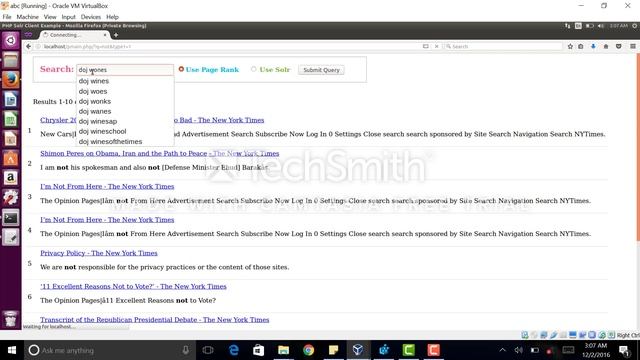Image resolution: width=640 pixels, height=360 pixels.
Task: Choose suggestion 'doj wonks'
Action: point(125,101)
